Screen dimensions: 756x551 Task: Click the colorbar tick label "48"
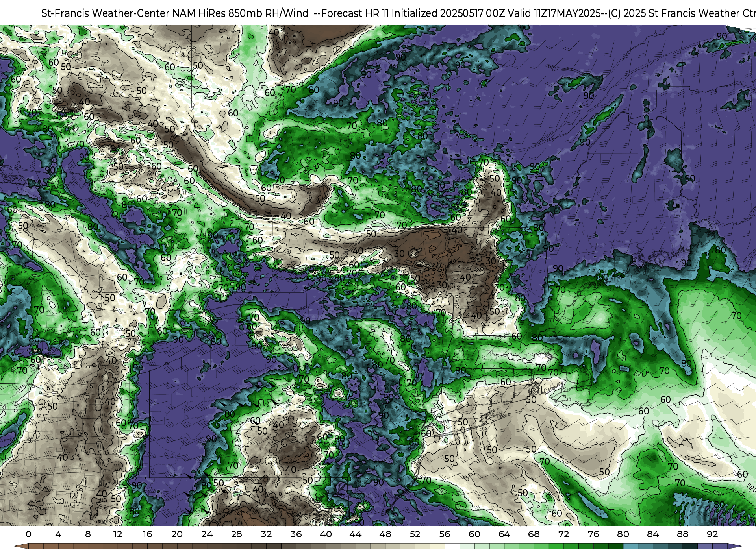point(385,534)
